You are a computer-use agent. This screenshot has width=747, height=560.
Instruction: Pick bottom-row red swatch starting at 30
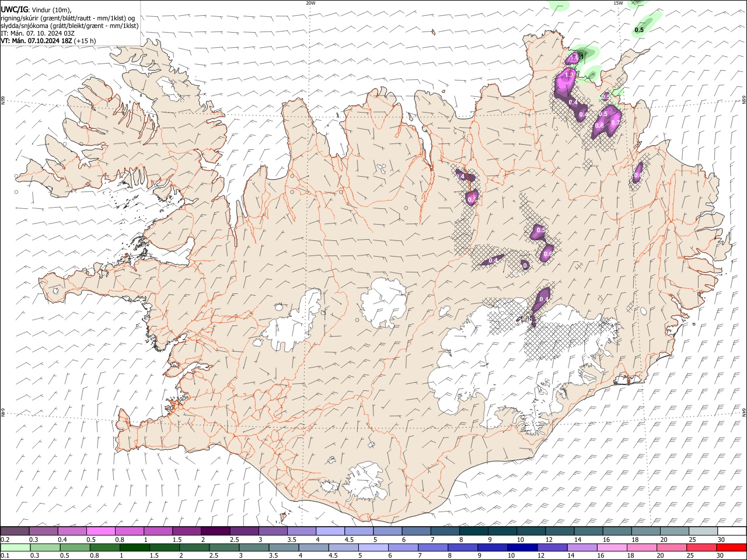(731, 547)
